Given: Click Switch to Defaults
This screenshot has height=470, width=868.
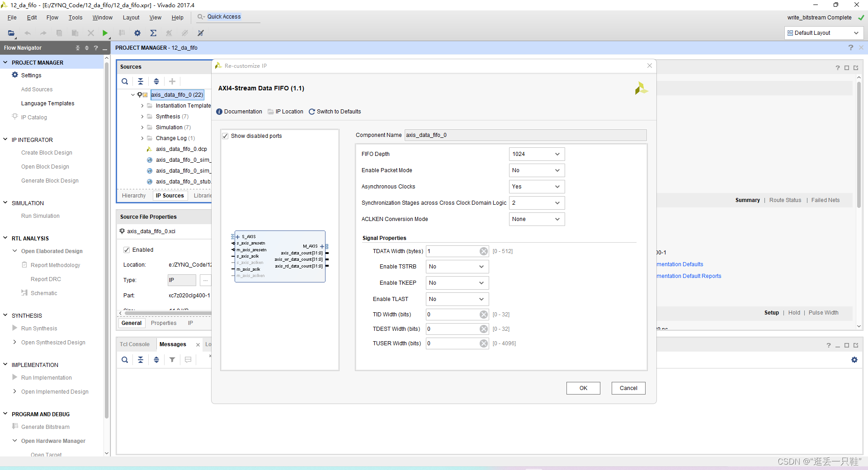Looking at the screenshot, I should (x=335, y=112).
